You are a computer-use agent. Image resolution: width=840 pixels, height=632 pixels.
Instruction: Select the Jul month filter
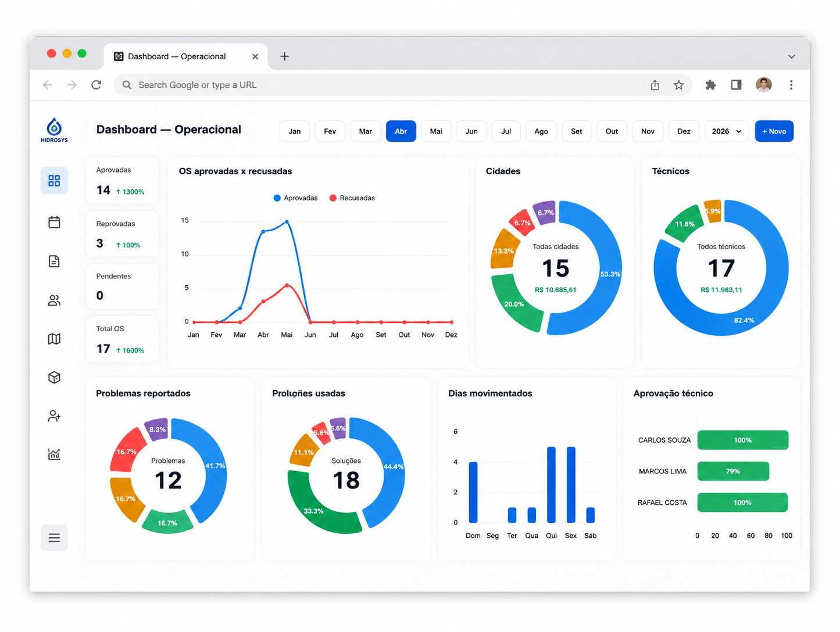(x=506, y=131)
